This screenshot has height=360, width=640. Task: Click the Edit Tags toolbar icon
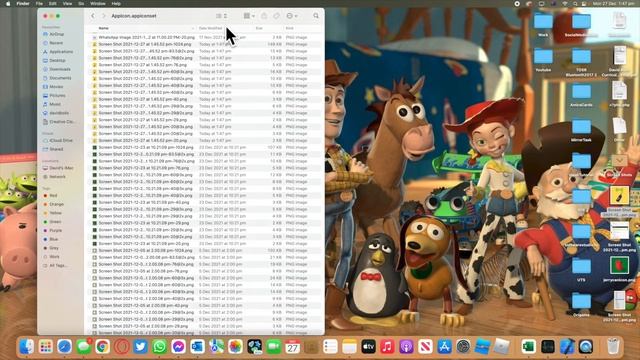coord(276,16)
